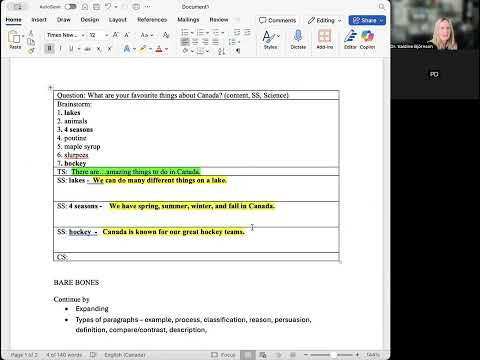Click the Focus mode button in status bar
The height and width of the screenshot is (360, 480).
(223, 355)
